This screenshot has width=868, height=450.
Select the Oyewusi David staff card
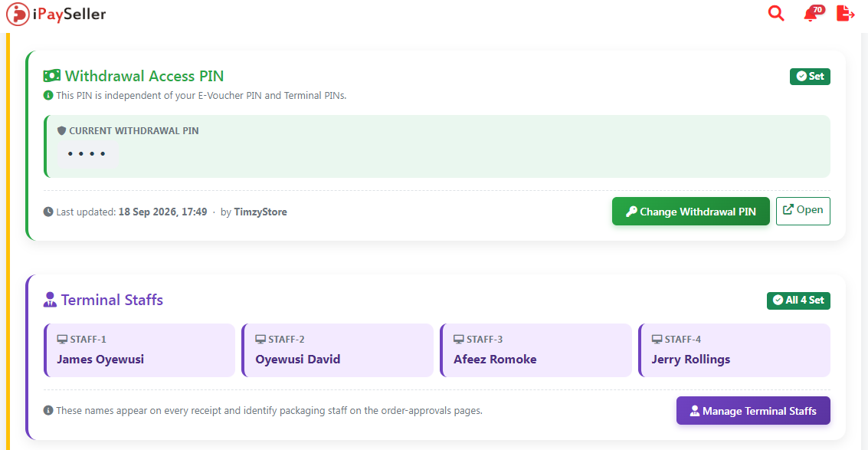338,350
